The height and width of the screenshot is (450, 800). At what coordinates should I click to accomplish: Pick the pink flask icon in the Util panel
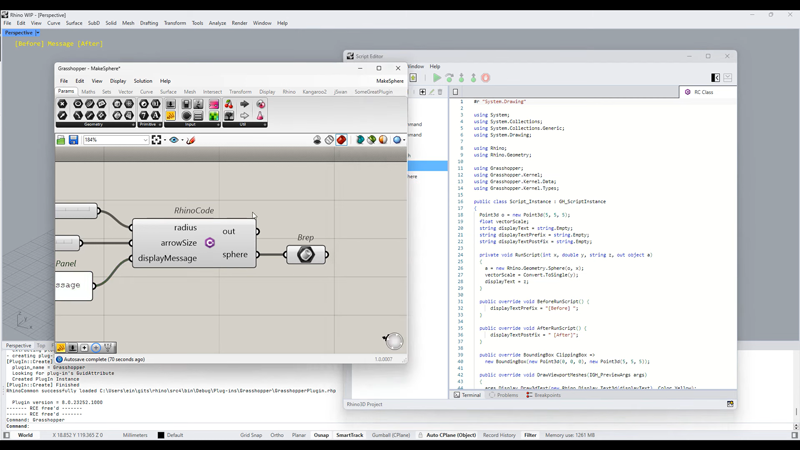(x=260, y=116)
